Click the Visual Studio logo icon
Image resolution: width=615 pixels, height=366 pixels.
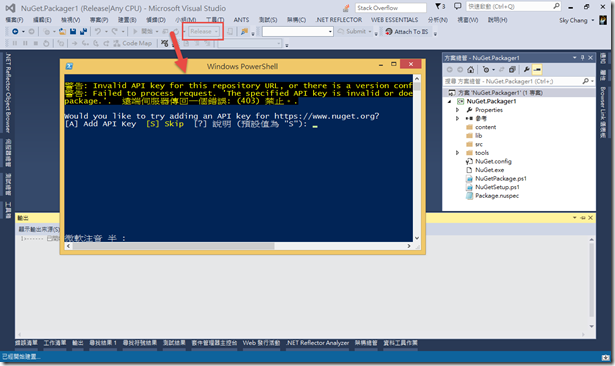pos(11,8)
